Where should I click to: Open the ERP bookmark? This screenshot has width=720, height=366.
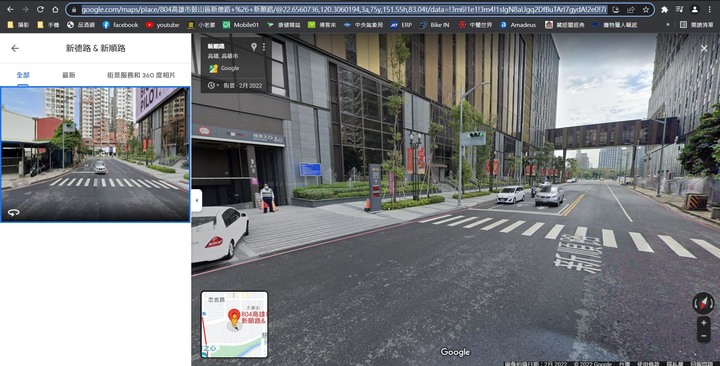tap(401, 25)
